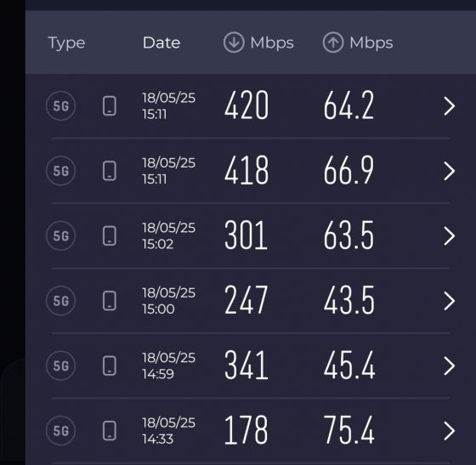Expand the 418 Mbps result via its chevron
This screenshot has height=465, width=476.
(x=450, y=171)
